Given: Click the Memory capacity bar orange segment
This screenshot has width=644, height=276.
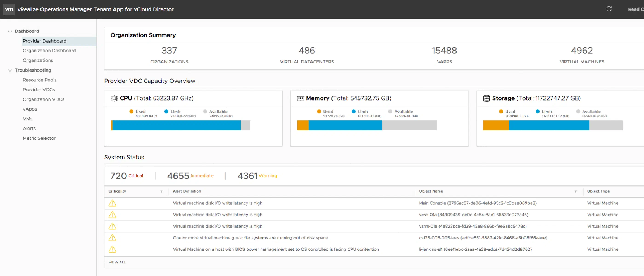Looking at the screenshot, I should click(x=303, y=125).
